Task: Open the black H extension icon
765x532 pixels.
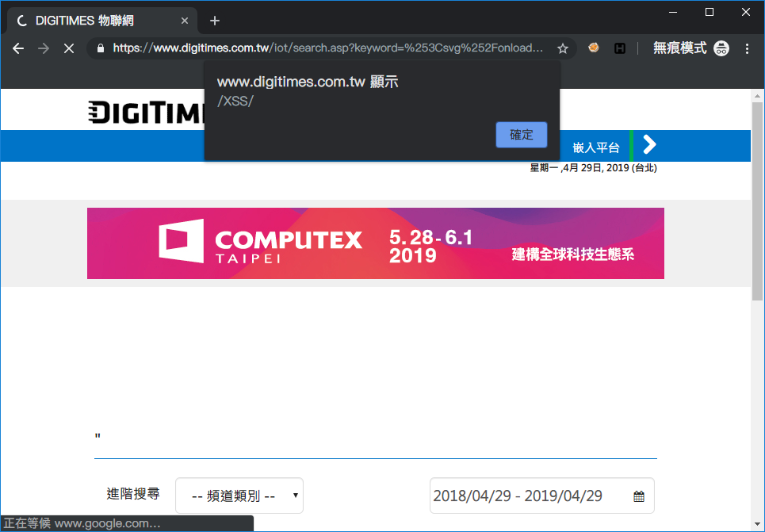Action: (620, 48)
